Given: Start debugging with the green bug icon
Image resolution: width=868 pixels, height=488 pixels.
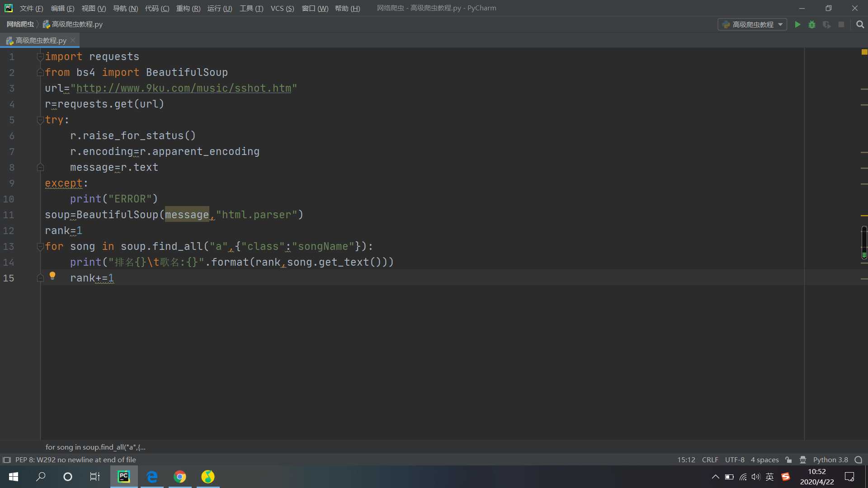Looking at the screenshot, I should 812,24.
